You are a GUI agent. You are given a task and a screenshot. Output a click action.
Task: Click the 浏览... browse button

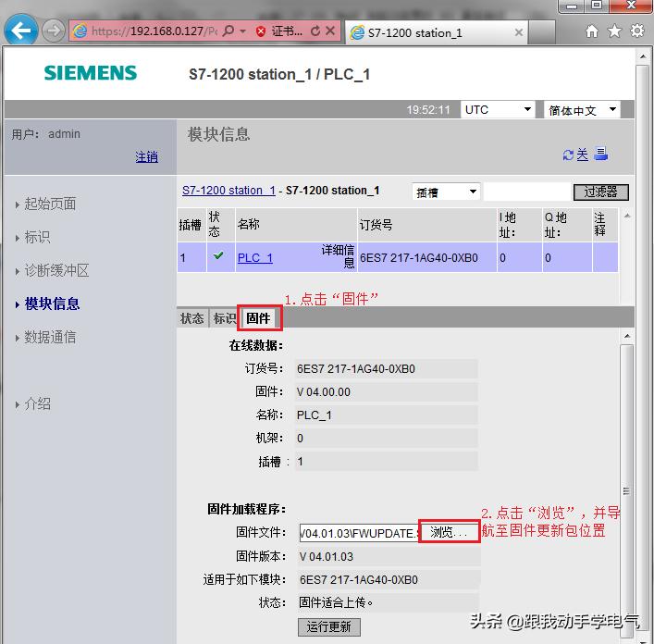pos(449,532)
